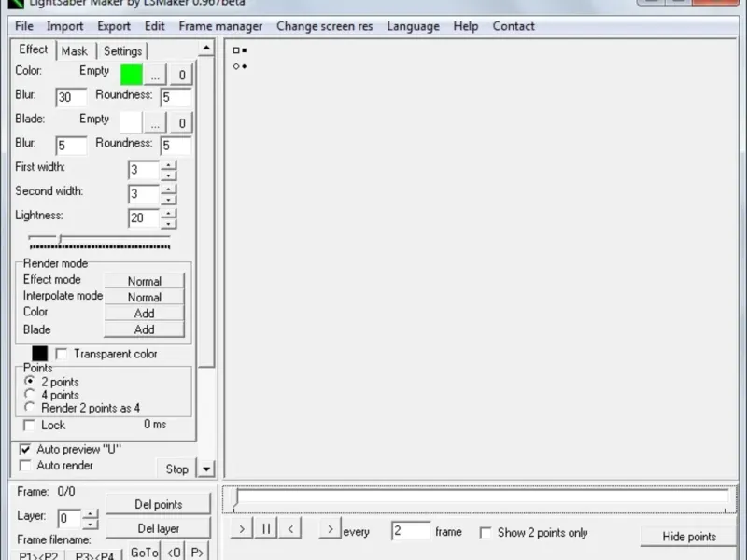Click the 0 button in Color row
747x560 pixels.
pyautogui.click(x=181, y=75)
